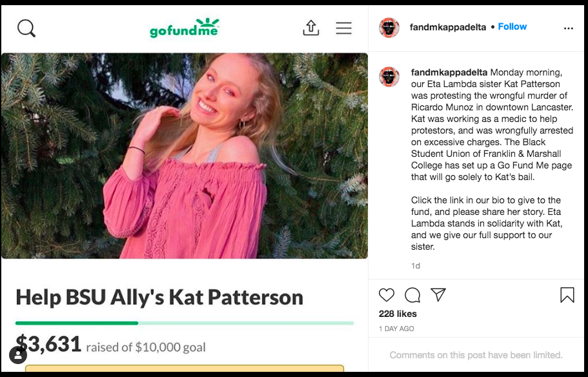Open comments with the speech bubble icon
588x377 pixels.
(412, 295)
